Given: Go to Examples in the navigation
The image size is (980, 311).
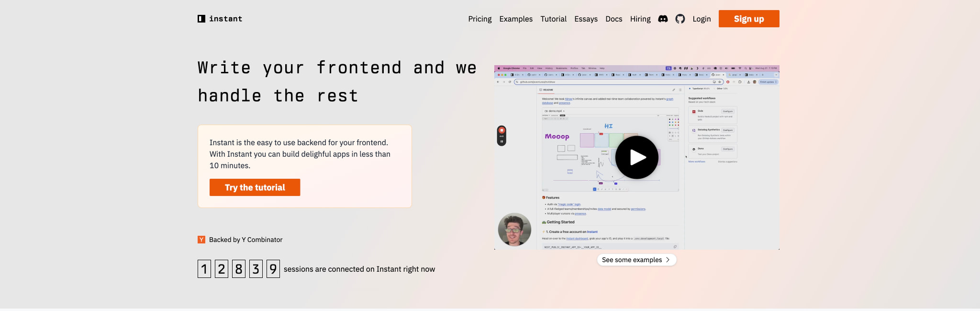Looking at the screenshot, I should (516, 19).
